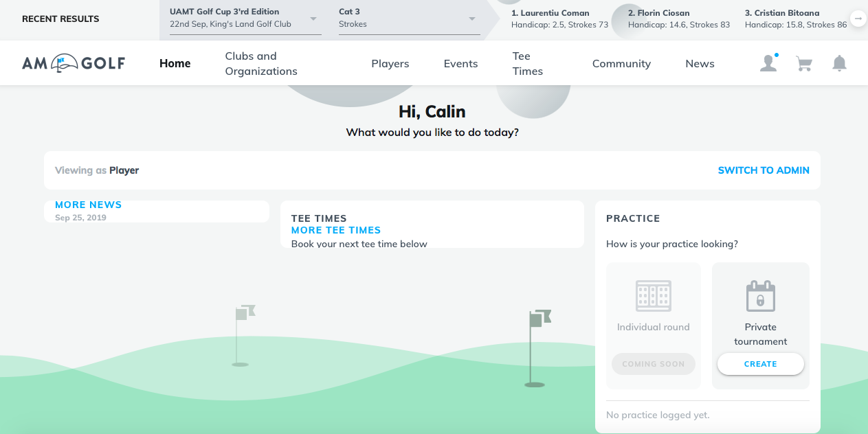The width and height of the screenshot is (868, 434).
Task: Click the Recent Results label
Action: point(60,19)
